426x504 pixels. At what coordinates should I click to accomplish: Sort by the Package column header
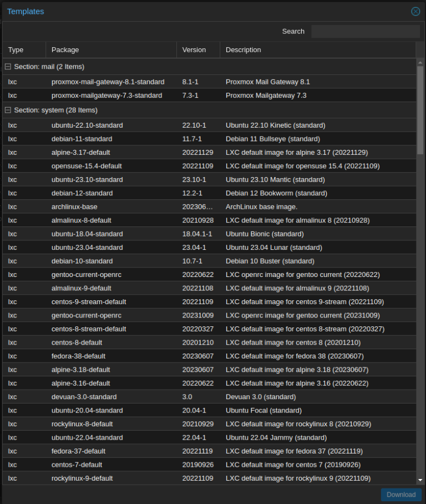pyautogui.click(x=65, y=50)
